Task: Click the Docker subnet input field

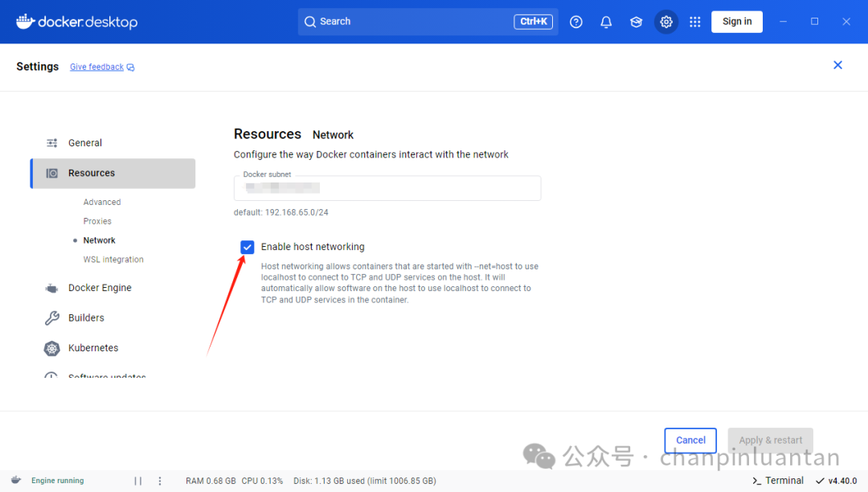Action: [x=387, y=188]
